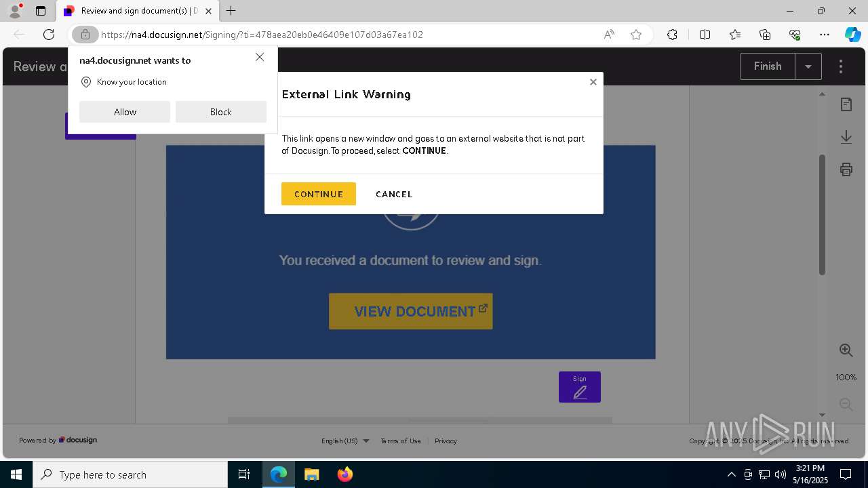
Task: Open Edge Settings and more menu
Action: 825,35
